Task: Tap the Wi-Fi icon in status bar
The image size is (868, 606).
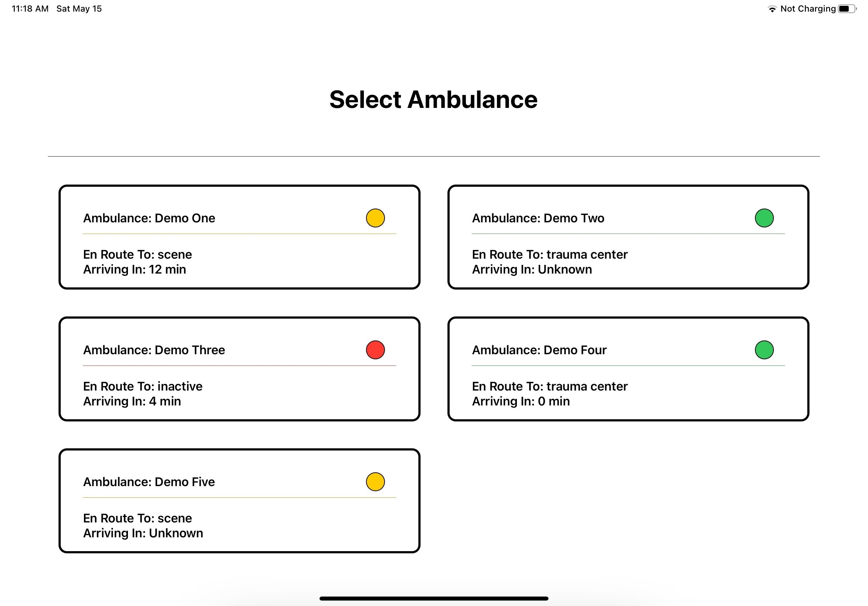Action: click(x=772, y=9)
